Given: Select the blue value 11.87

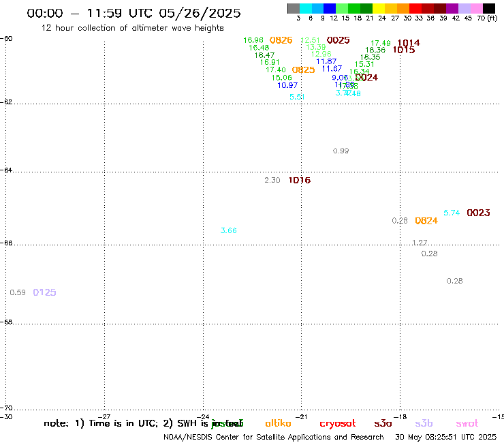Looking at the screenshot, I should (326, 61).
